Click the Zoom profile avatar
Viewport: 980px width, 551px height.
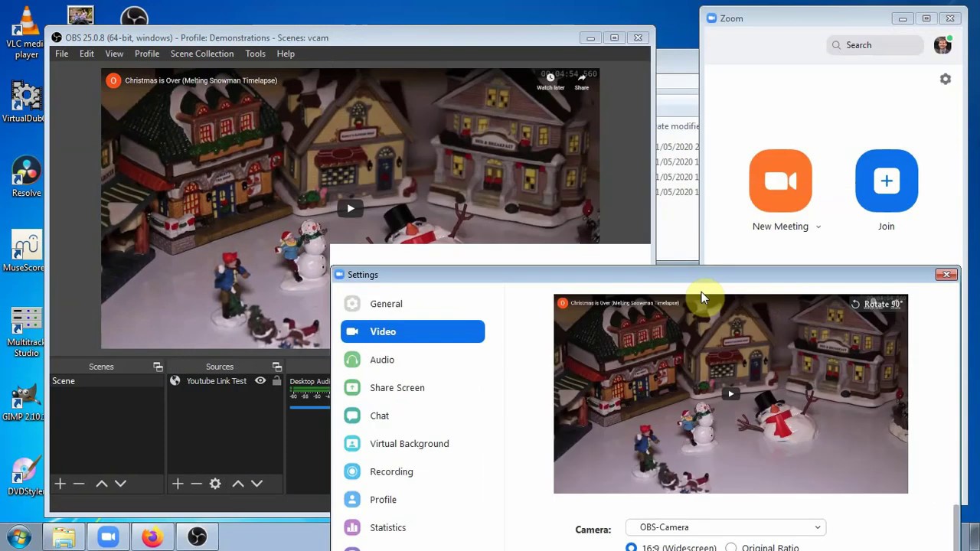click(942, 45)
